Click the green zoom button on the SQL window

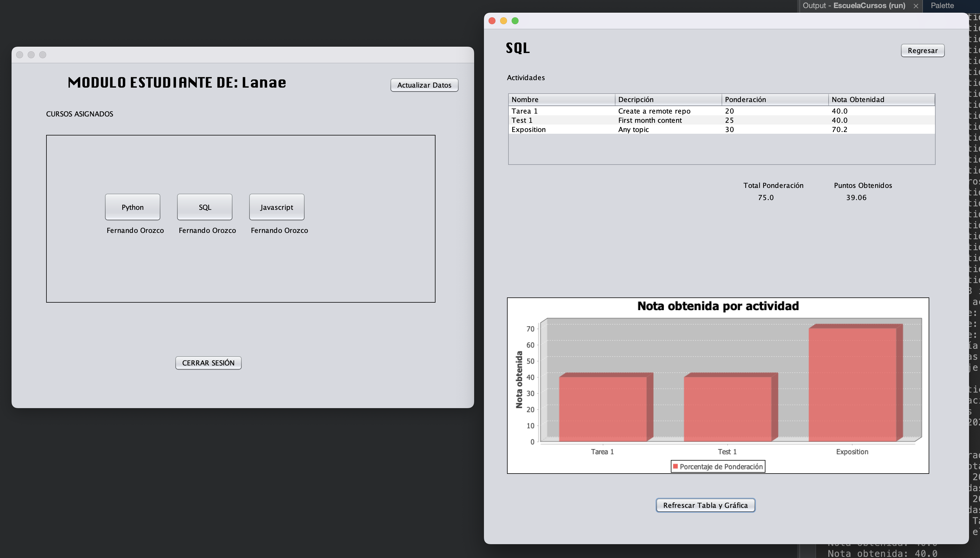click(x=515, y=20)
